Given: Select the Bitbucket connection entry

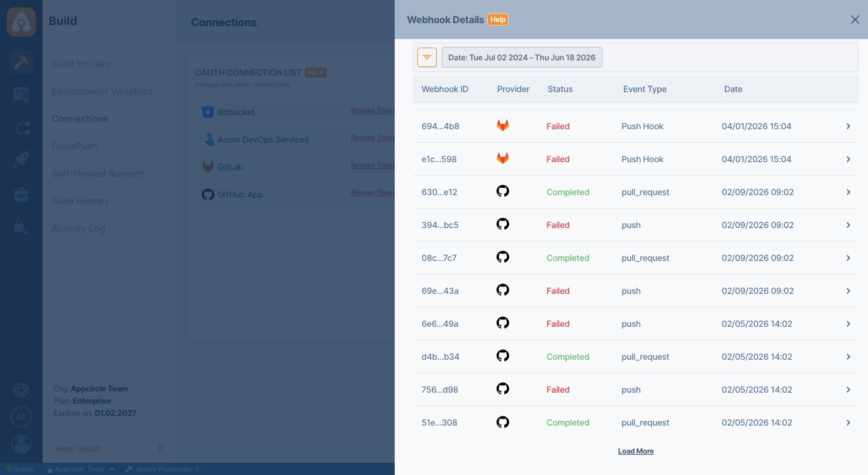Looking at the screenshot, I should (228, 112).
